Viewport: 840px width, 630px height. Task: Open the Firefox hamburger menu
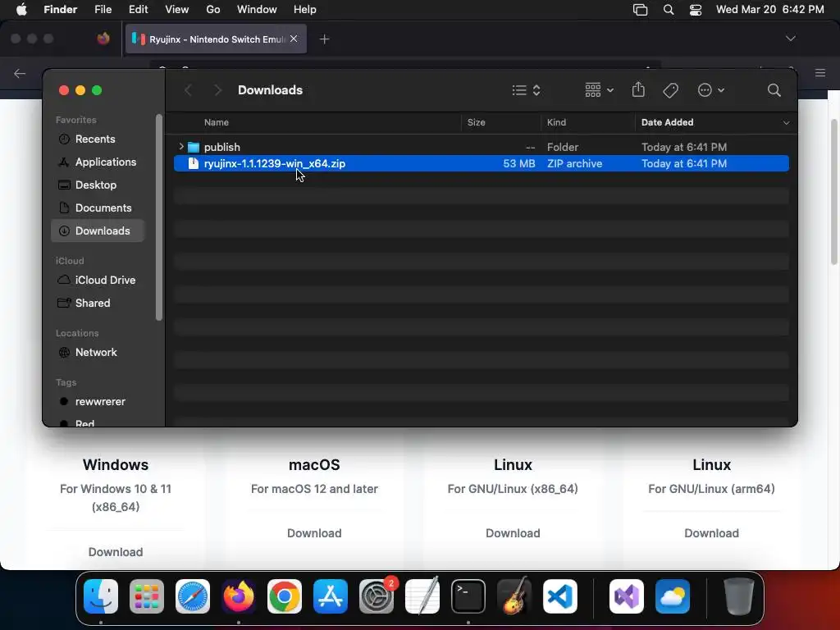coord(820,73)
